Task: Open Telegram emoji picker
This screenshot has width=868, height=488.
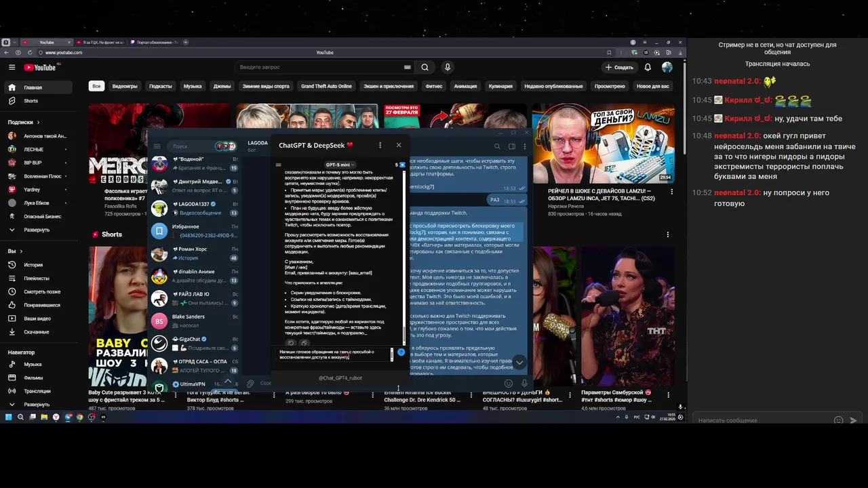Action: 509,384
